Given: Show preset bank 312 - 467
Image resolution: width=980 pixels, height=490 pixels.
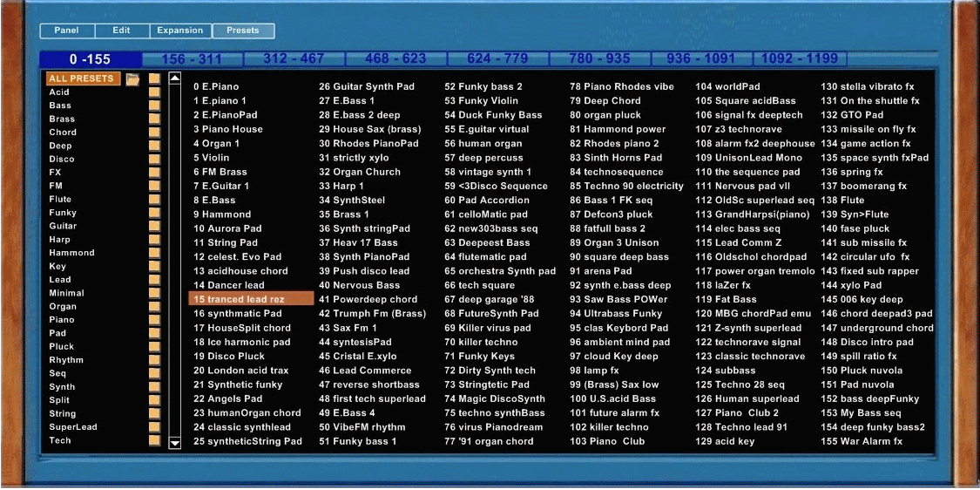Looking at the screenshot, I should click(x=294, y=58).
